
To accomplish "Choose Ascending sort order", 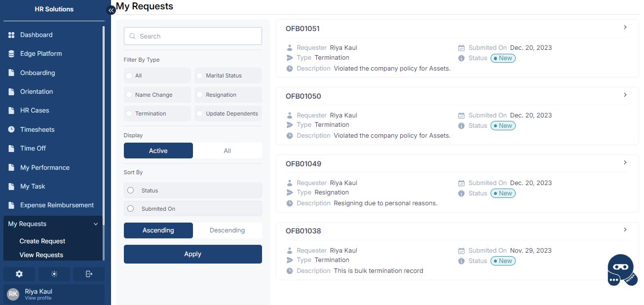I will (158, 230).
